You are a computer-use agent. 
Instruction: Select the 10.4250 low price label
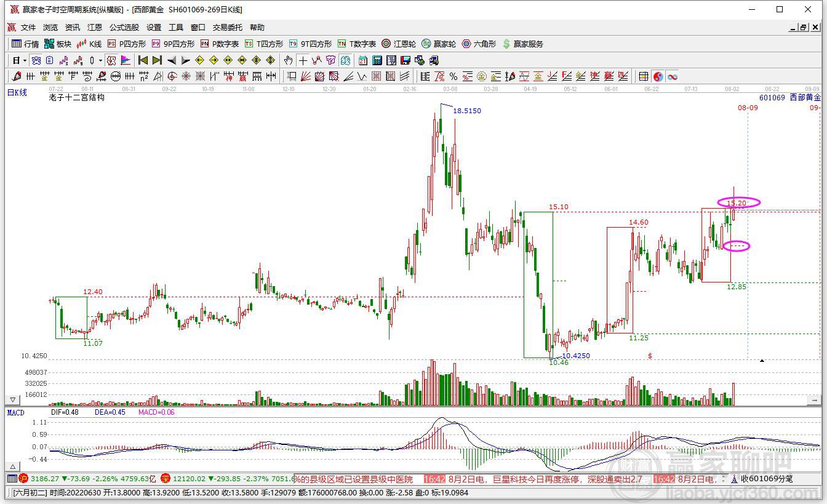click(x=576, y=356)
